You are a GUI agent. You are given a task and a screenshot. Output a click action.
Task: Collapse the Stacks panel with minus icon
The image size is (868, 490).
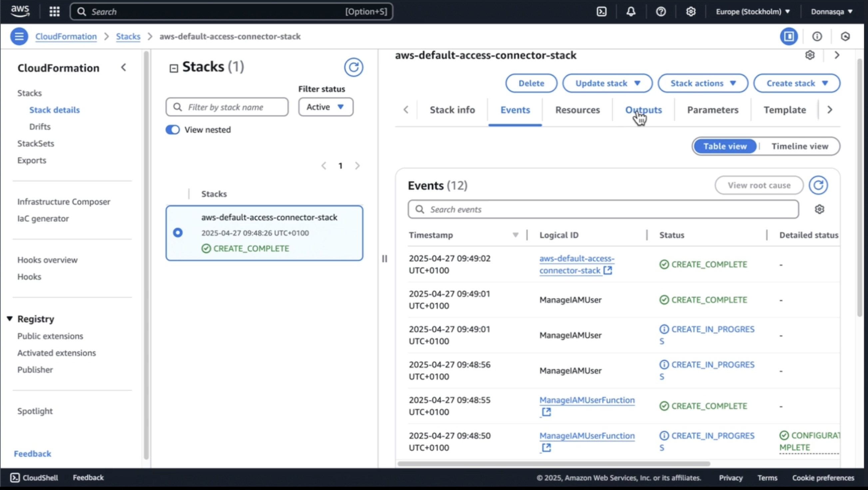pyautogui.click(x=174, y=68)
